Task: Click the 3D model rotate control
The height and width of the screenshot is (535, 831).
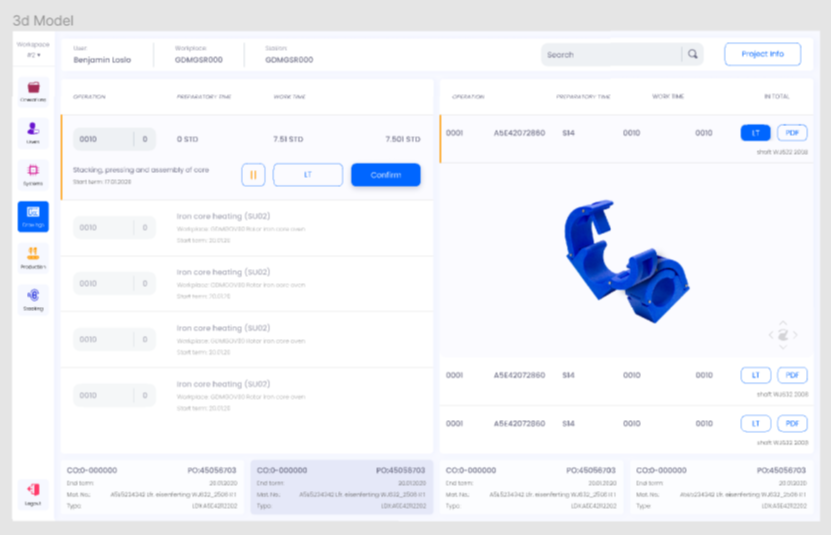Action: 782,335
